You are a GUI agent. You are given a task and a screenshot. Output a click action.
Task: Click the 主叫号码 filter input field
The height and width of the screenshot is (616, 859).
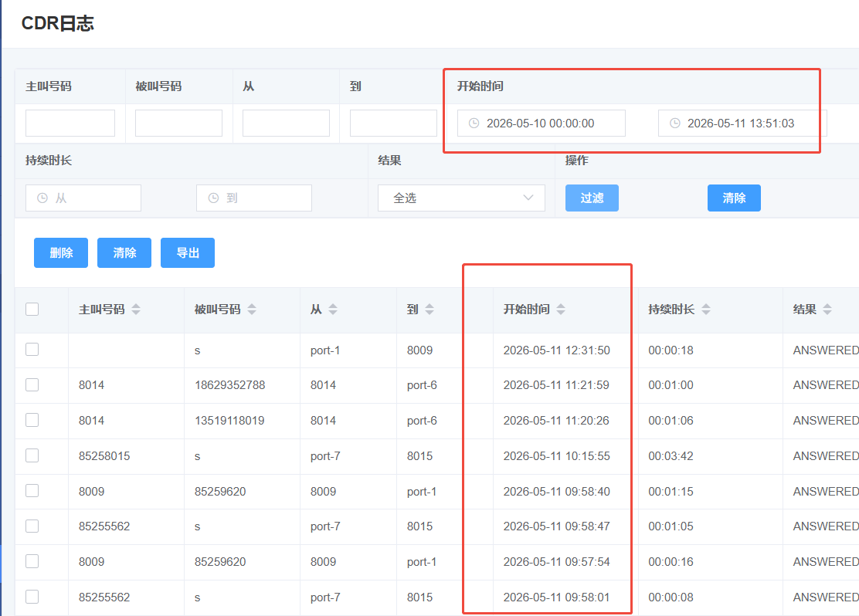point(70,124)
